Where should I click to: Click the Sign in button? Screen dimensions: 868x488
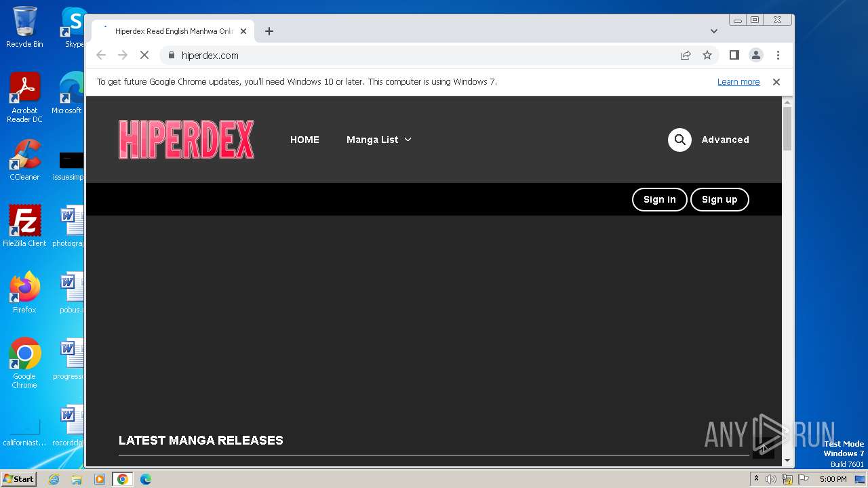click(660, 199)
